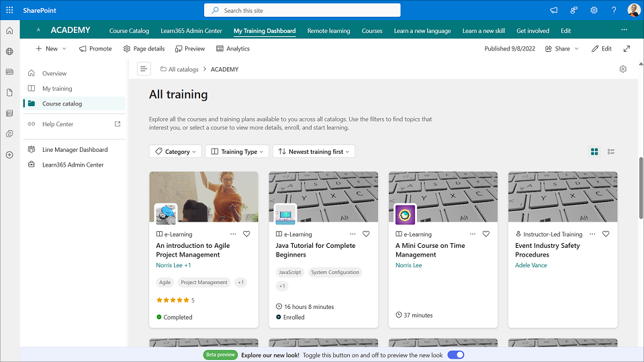Click the Analytics button in toolbar
The width and height of the screenshot is (644, 362).
pyautogui.click(x=232, y=48)
